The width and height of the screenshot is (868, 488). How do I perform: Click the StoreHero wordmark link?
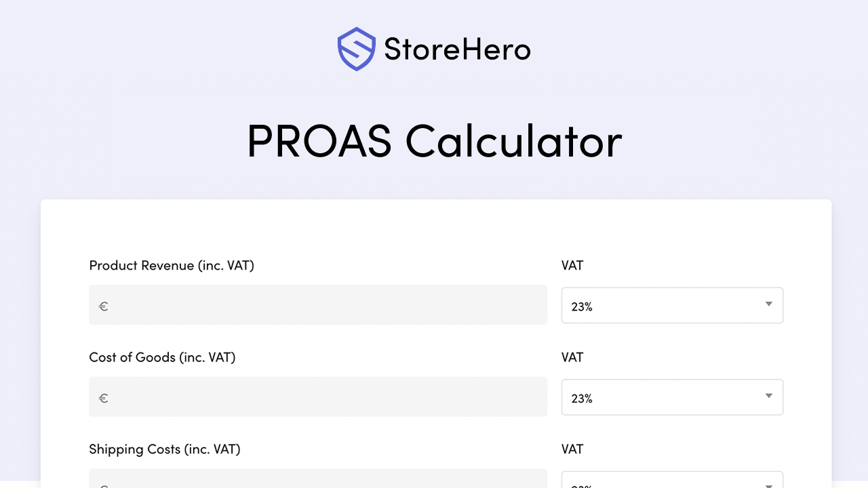point(457,48)
